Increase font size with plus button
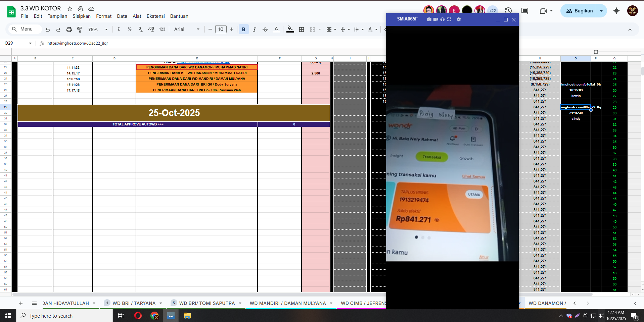 [232, 29]
